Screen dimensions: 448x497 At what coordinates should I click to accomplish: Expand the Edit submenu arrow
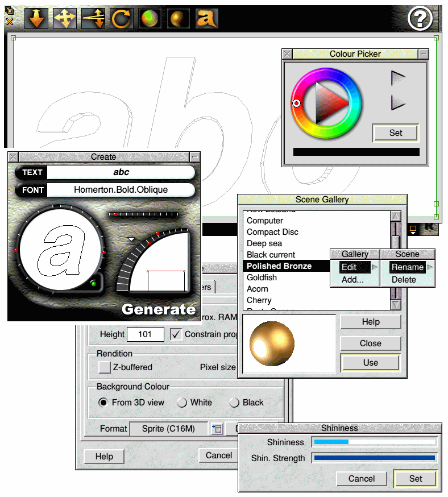375,267
